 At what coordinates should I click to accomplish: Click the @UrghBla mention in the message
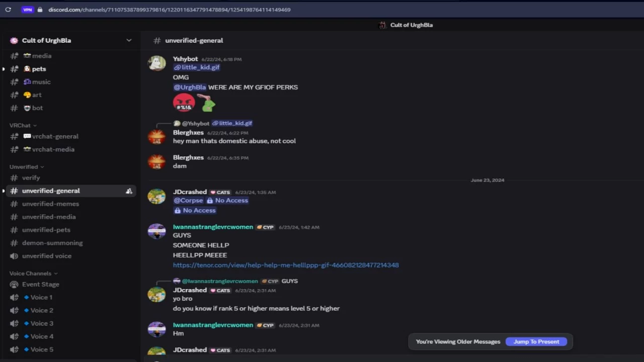190,87
